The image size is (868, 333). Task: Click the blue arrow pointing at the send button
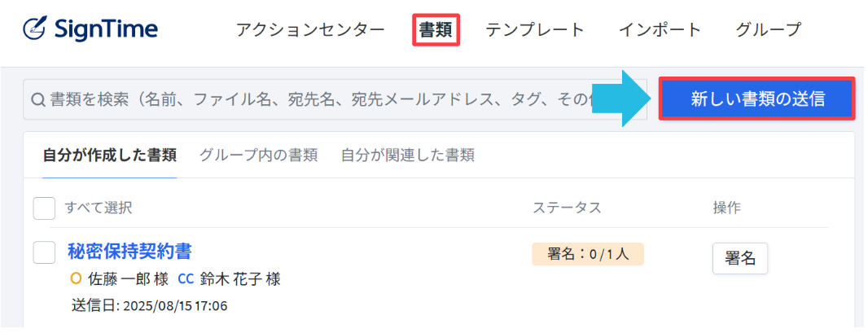625,99
